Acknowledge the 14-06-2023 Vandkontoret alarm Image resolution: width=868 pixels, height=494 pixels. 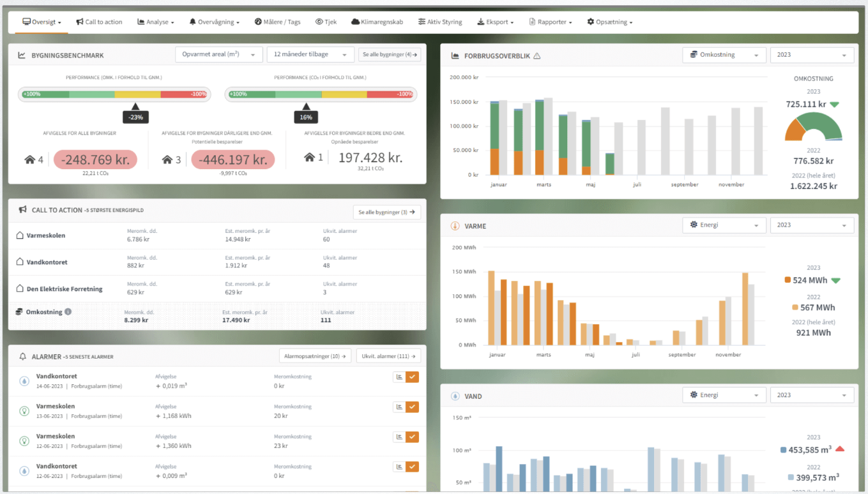pos(413,377)
